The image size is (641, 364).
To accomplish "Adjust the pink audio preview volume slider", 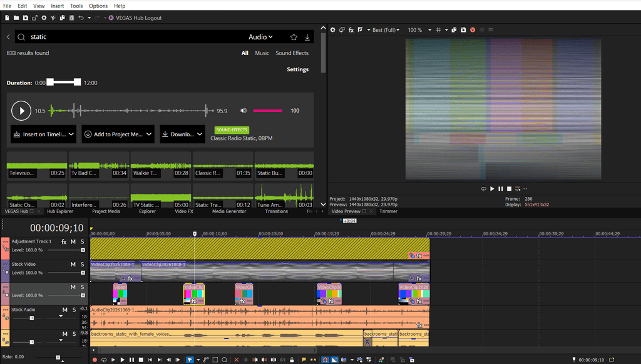I will 268,111.
